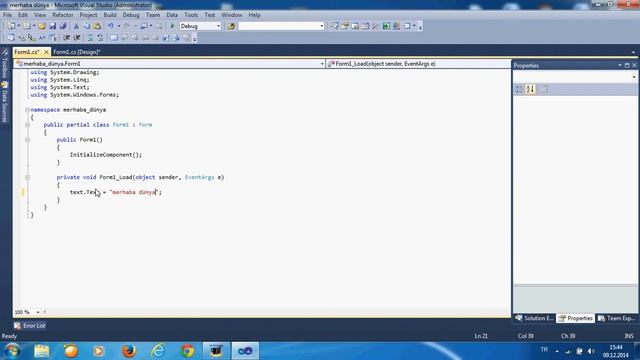Click the Redo toolbar icon

point(127,26)
